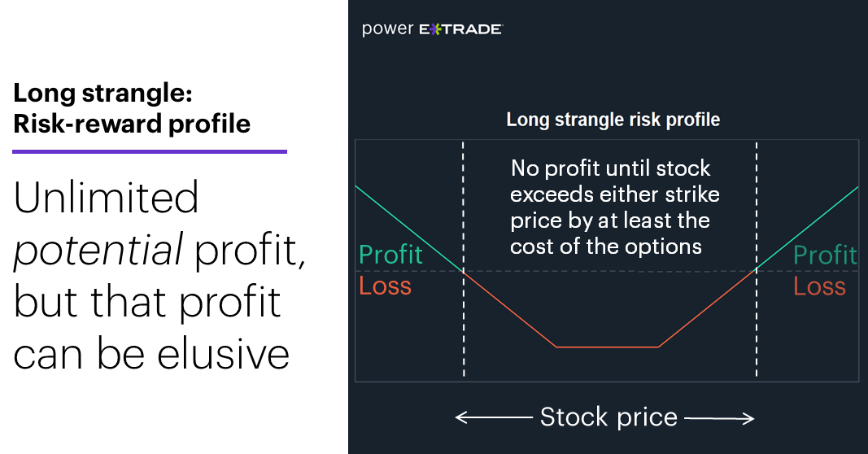Click the flat red maximum loss segment
The width and height of the screenshot is (868, 454).
607,347
